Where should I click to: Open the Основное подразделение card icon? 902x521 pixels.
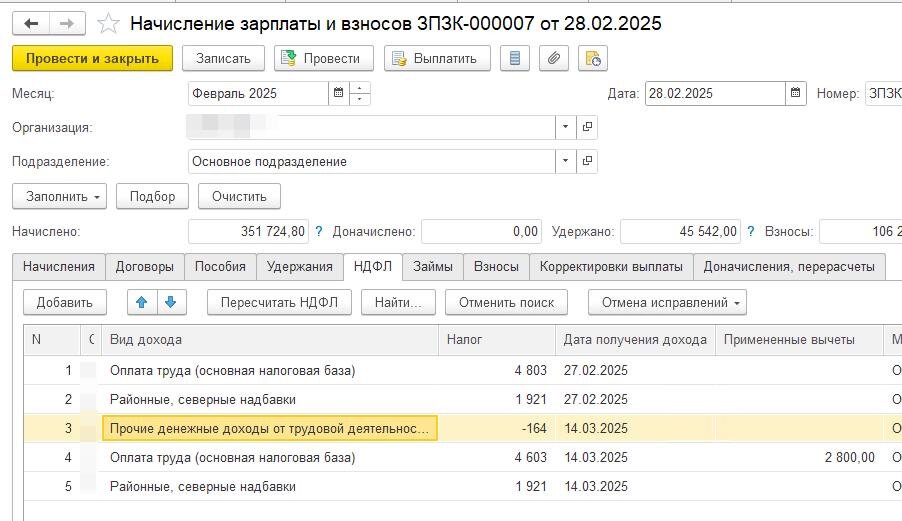[587, 162]
